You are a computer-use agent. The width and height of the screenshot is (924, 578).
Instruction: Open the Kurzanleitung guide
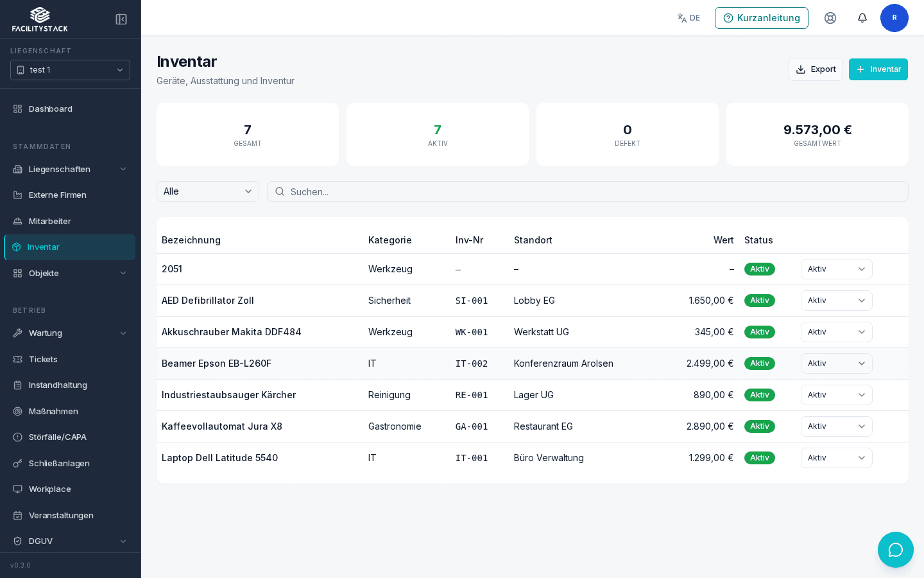tap(762, 18)
